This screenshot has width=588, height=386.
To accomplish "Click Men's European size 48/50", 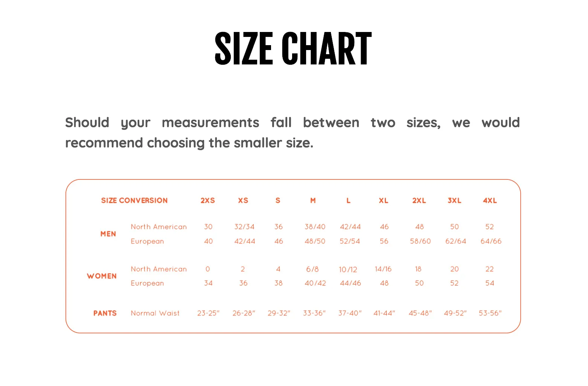I will click(x=315, y=241).
